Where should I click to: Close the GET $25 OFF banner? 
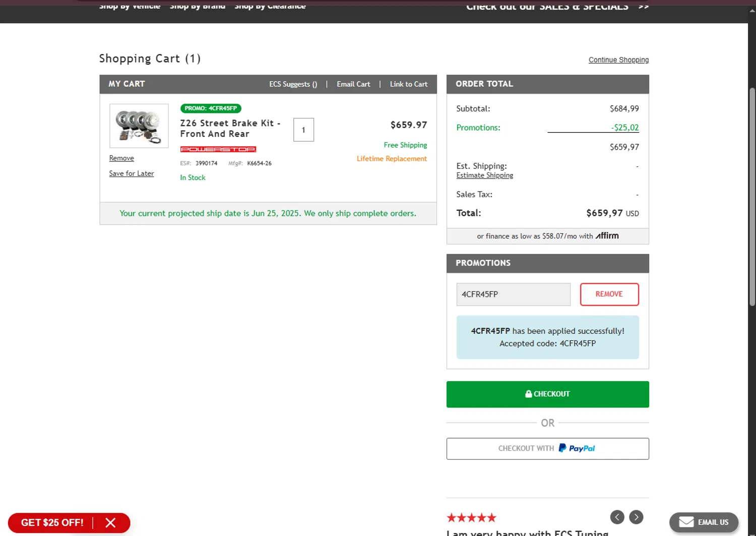click(x=110, y=523)
